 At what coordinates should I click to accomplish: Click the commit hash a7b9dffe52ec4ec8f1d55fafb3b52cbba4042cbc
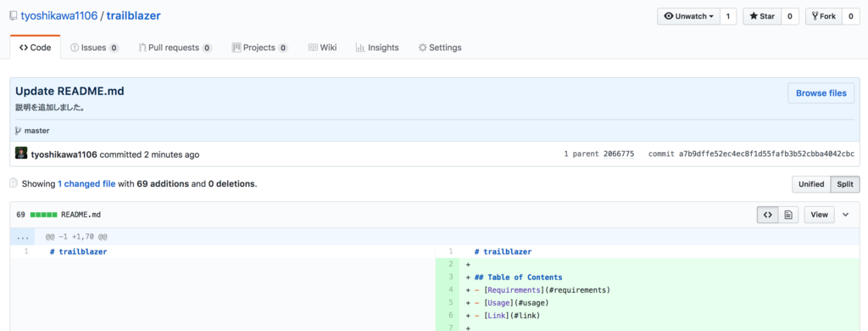766,154
